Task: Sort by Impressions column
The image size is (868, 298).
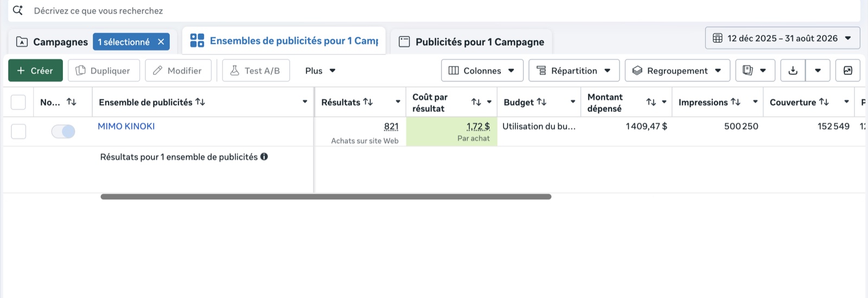Action: [x=736, y=102]
